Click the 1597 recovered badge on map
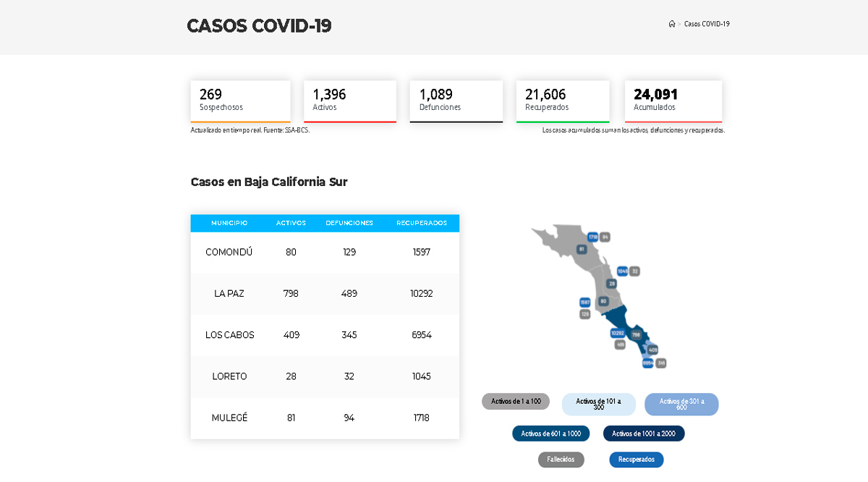Image resolution: width=868 pixels, height=482 pixels. [585, 302]
